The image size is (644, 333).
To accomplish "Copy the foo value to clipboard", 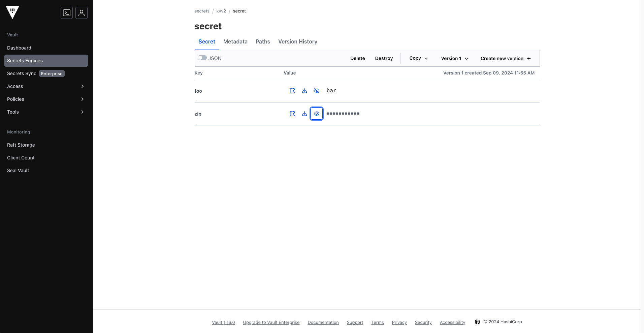I will (x=292, y=91).
